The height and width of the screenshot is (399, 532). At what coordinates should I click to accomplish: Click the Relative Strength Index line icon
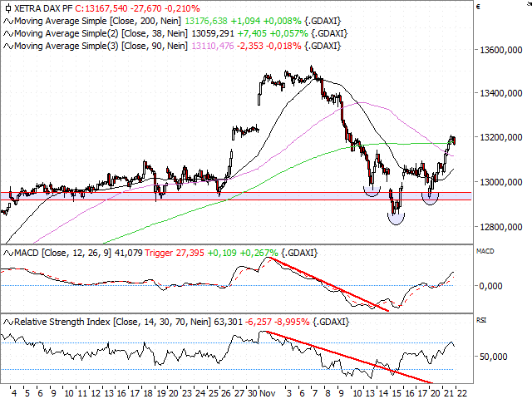[8, 322]
